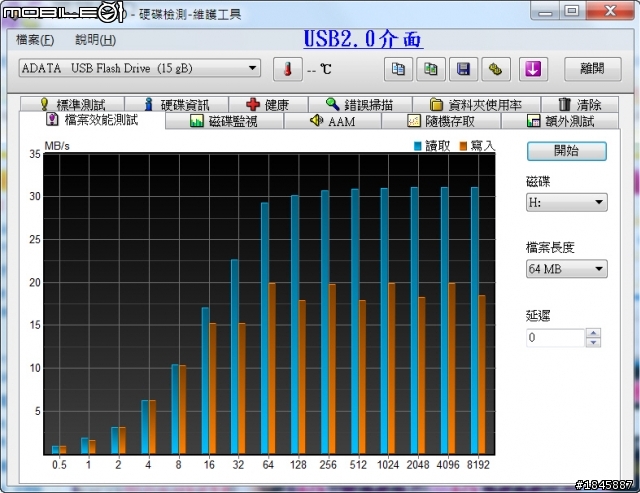Switch to the 標準測試 tab
Screen dimensions: 640x493
tap(73, 105)
